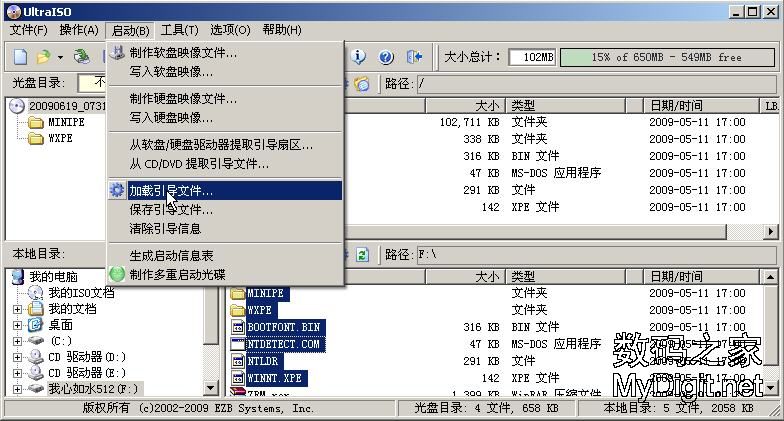Click the 我的文档 folder icon

[x=36, y=308]
